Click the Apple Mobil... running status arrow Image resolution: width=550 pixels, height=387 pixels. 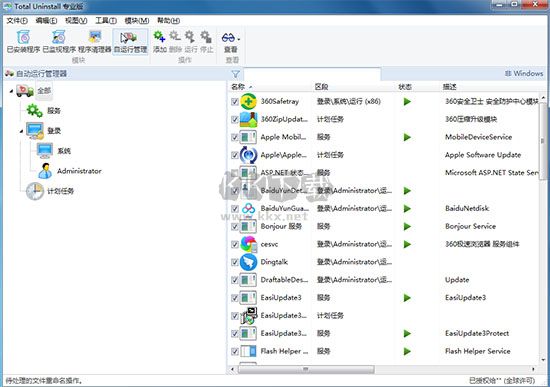[x=407, y=137]
